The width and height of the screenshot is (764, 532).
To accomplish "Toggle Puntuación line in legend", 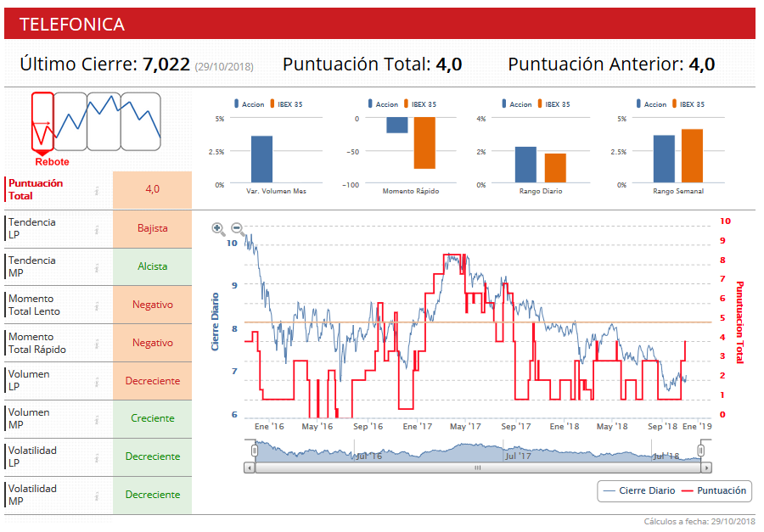I will tap(714, 490).
